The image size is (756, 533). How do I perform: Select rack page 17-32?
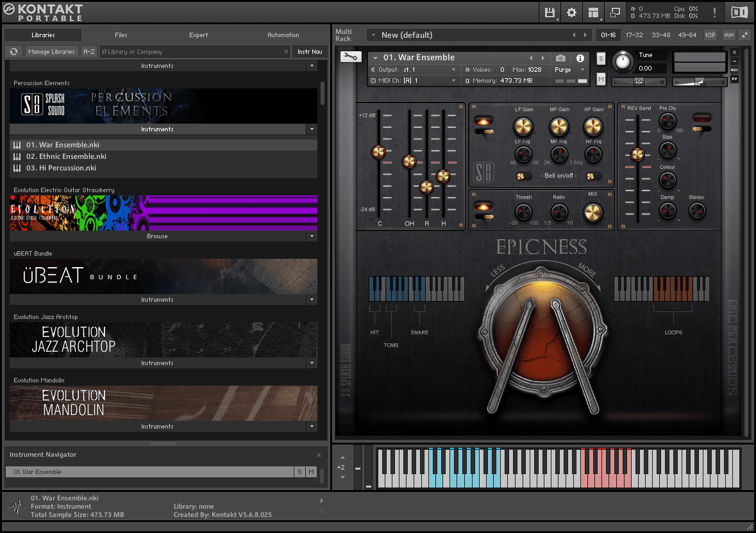(x=634, y=35)
